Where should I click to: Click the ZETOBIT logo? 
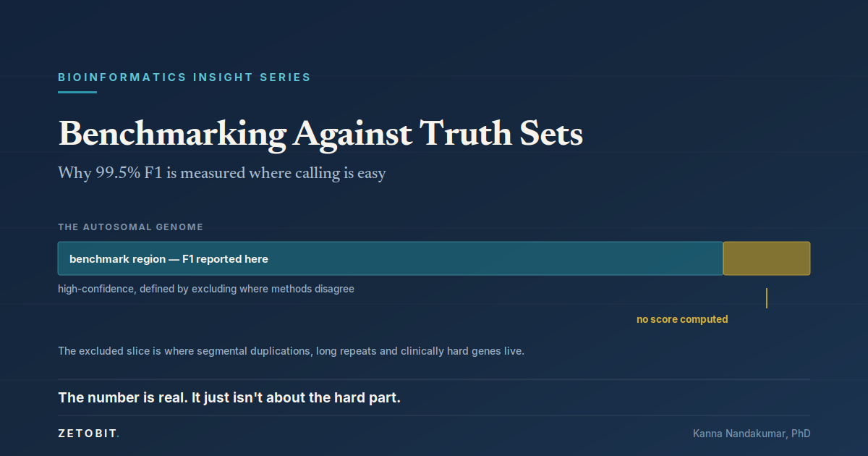(88, 434)
